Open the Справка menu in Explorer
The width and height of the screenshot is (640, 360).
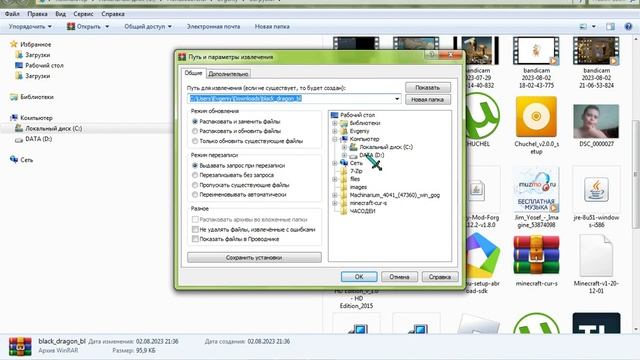[113, 14]
